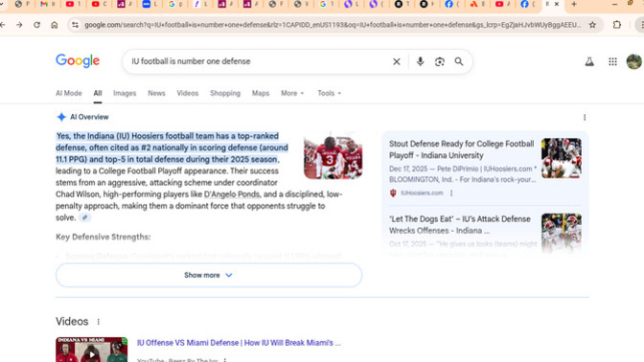Click the "Videos" section heading
The height and width of the screenshot is (362, 644).
coord(72,322)
